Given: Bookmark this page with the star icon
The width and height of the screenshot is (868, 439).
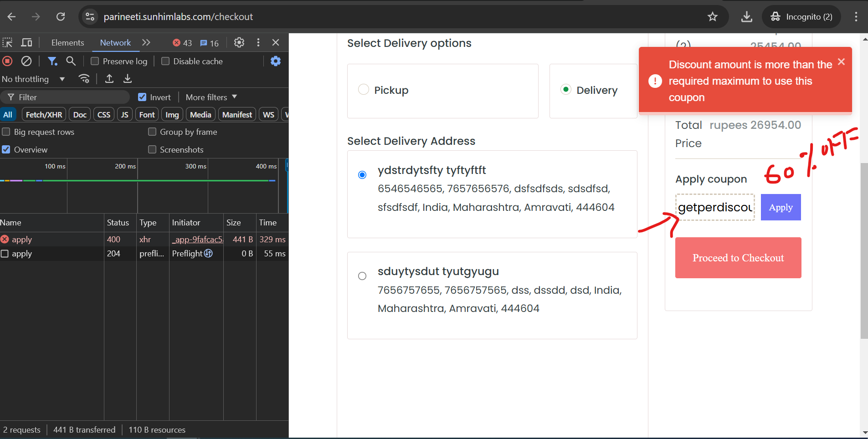Looking at the screenshot, I should click(713, 17).
